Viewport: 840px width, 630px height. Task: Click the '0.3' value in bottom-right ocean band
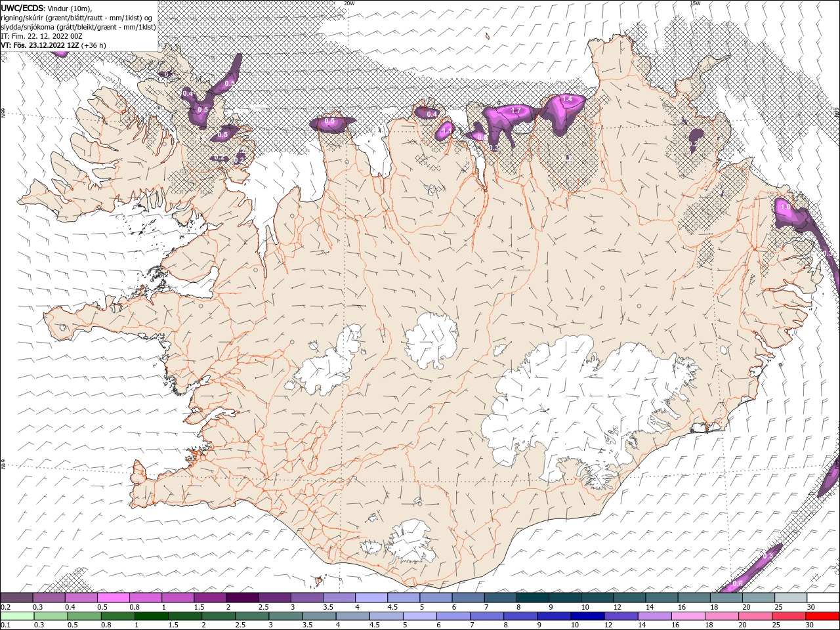(x=768, y=556)
